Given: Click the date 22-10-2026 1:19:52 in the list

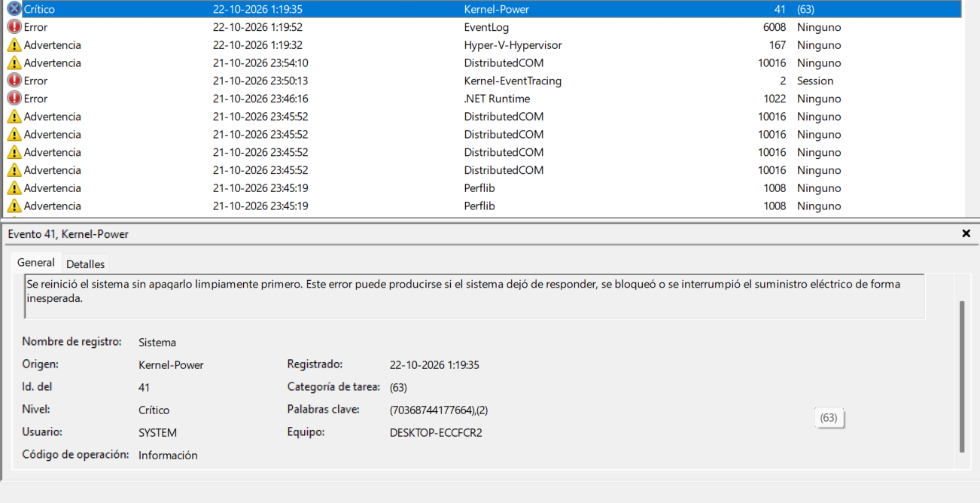Looking at the screenshot, I should [257, 27].
